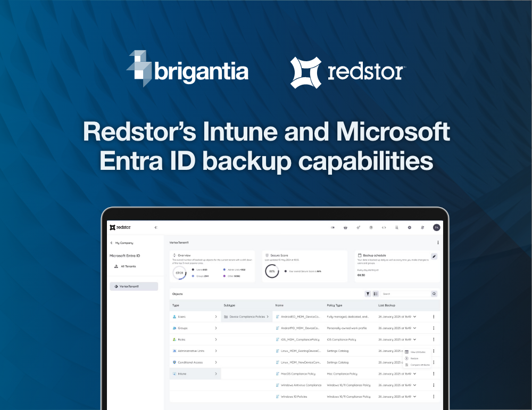
Task: Click the search magnifier button in Objects
Action: click(434, 293)
